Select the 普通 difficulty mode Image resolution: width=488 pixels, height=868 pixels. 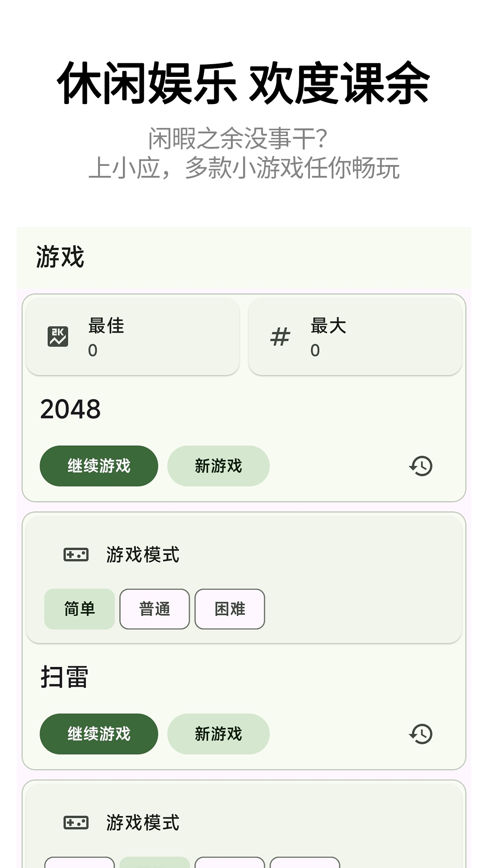(x=155, y=609)
